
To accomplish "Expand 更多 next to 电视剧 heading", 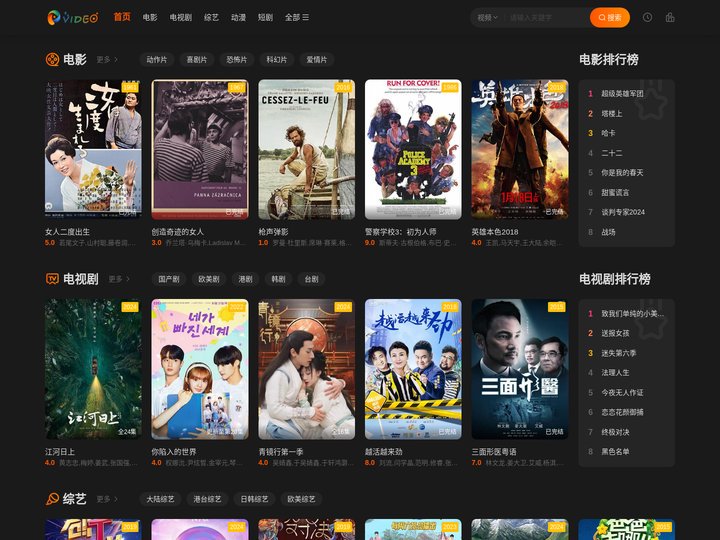I will (119, 279).
